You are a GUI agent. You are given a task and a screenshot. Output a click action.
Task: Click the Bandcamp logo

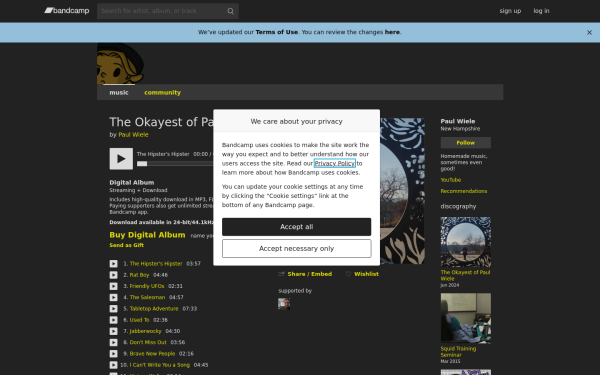pos(67,11)
